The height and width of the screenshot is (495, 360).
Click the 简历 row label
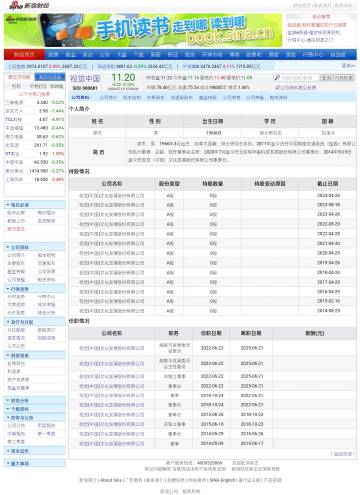tap(98, 152)
